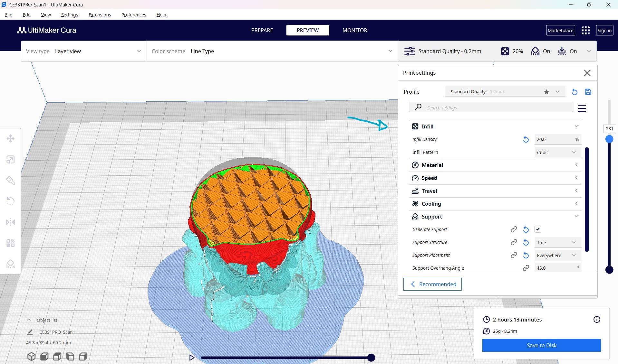The image size is (618, 364).
Task: Open the Preferences menu
Action: 134,15
